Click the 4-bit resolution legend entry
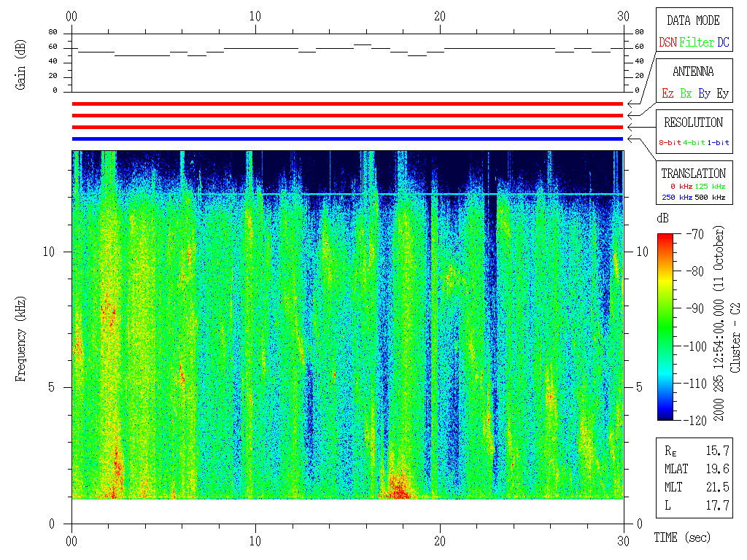This screenshot has height=560, width=747. (694, 142)
